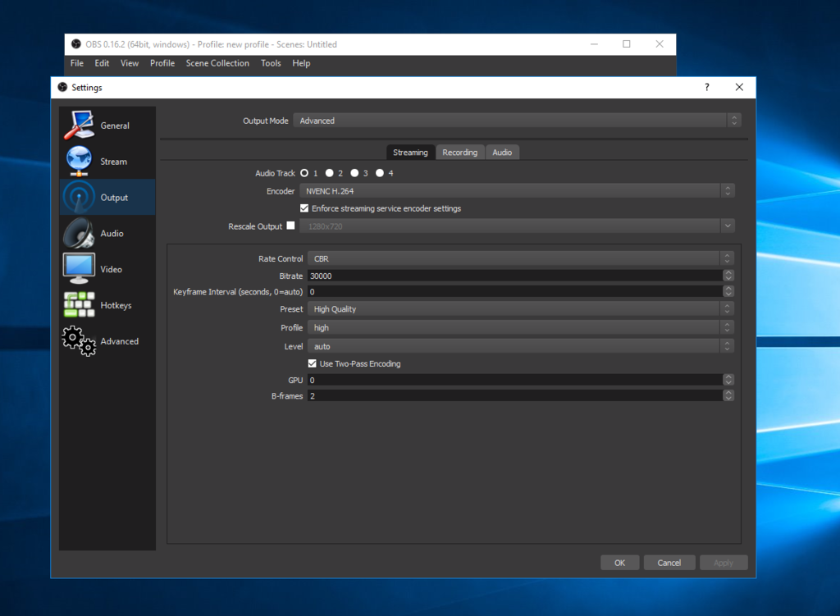Click the GPU stepper arrows
The height and width of the screenshot is (616, 840).
click(728, 380)
